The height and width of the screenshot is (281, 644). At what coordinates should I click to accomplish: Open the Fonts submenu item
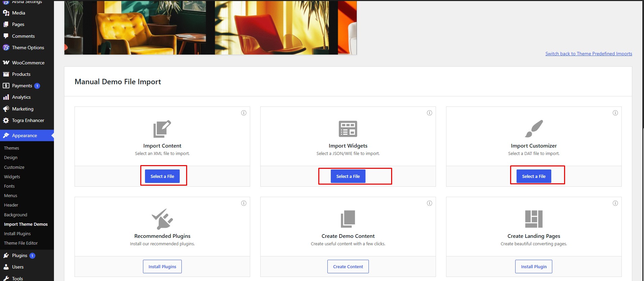coord(9,186)
